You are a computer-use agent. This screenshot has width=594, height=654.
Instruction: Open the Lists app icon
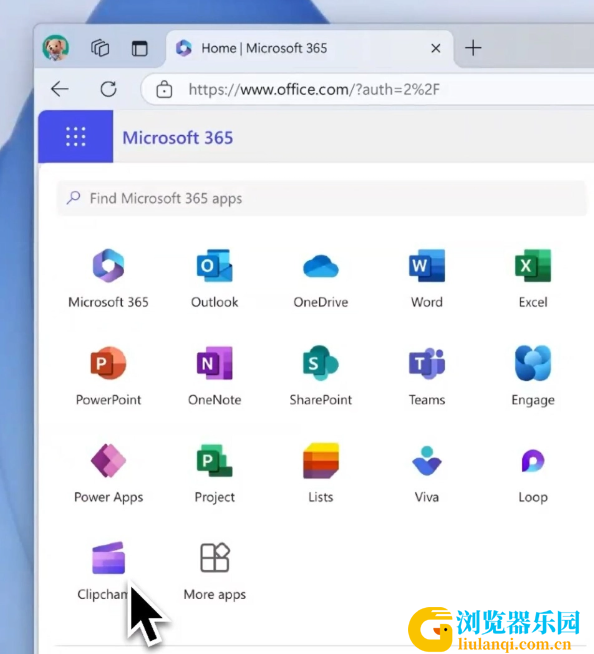coord(321,460)
